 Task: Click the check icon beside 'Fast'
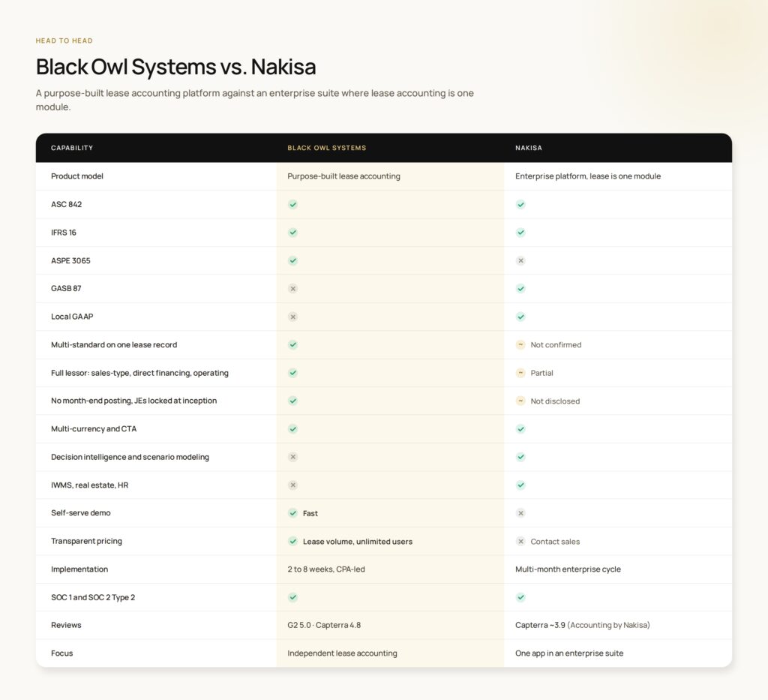coord(293,513)
